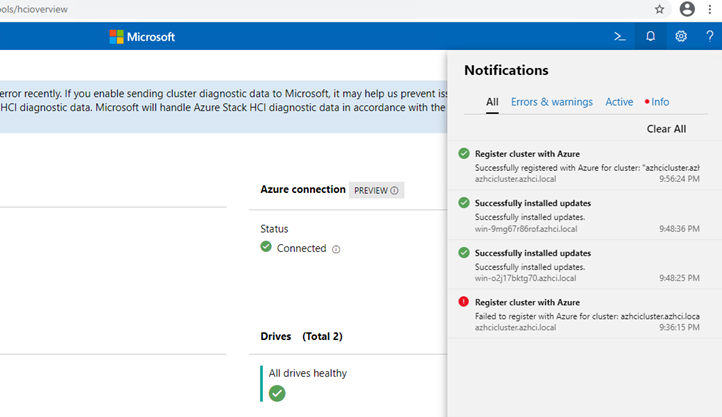
Task: Open the 9:56:24 PM Register cluster notification
Action: 584,166
